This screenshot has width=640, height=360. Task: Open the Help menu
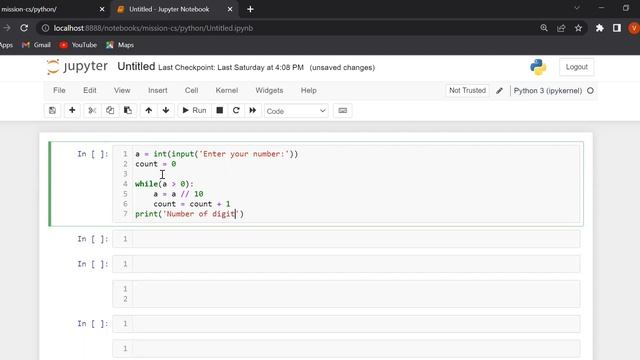(309, 90)
